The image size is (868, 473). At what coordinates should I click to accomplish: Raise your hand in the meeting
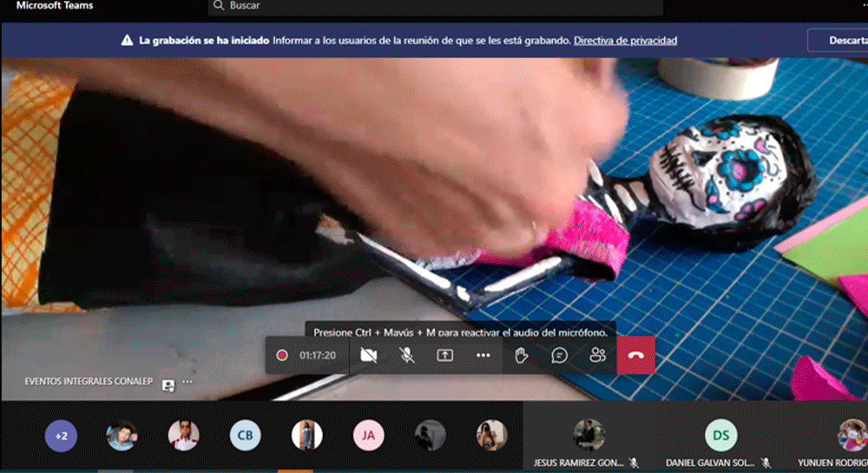click(522, 355)
